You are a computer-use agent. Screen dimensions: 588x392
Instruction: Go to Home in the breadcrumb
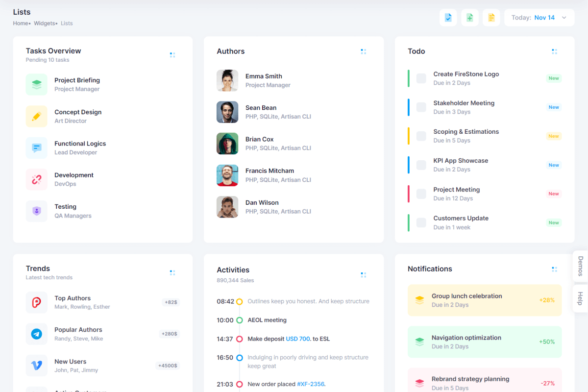(x=21, y=24)
